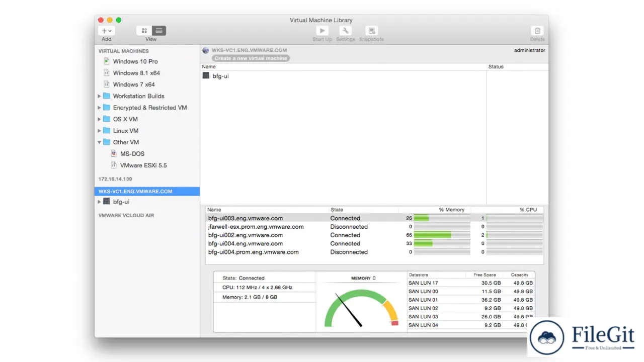
Task: Sort datastores by Free Space column
Action: pos(485,275)
